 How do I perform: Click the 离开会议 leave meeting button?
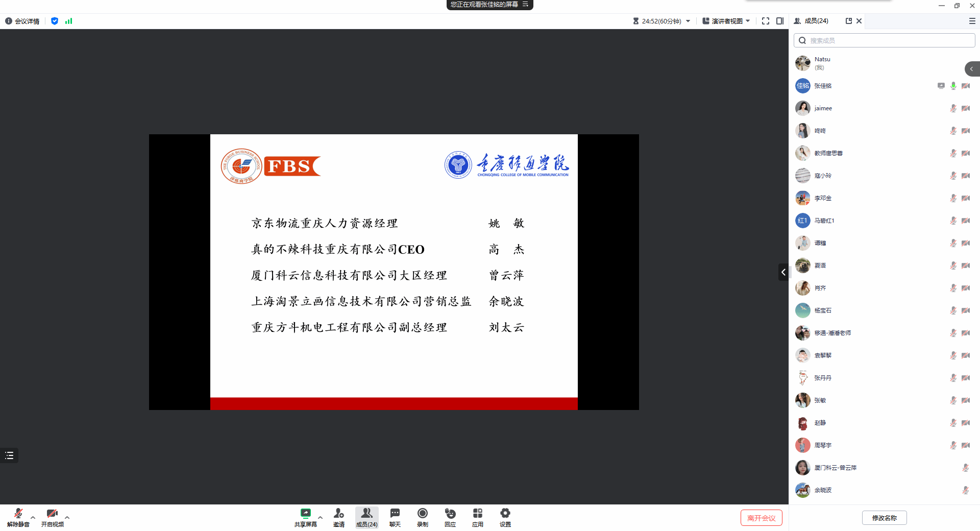(761, 518)
